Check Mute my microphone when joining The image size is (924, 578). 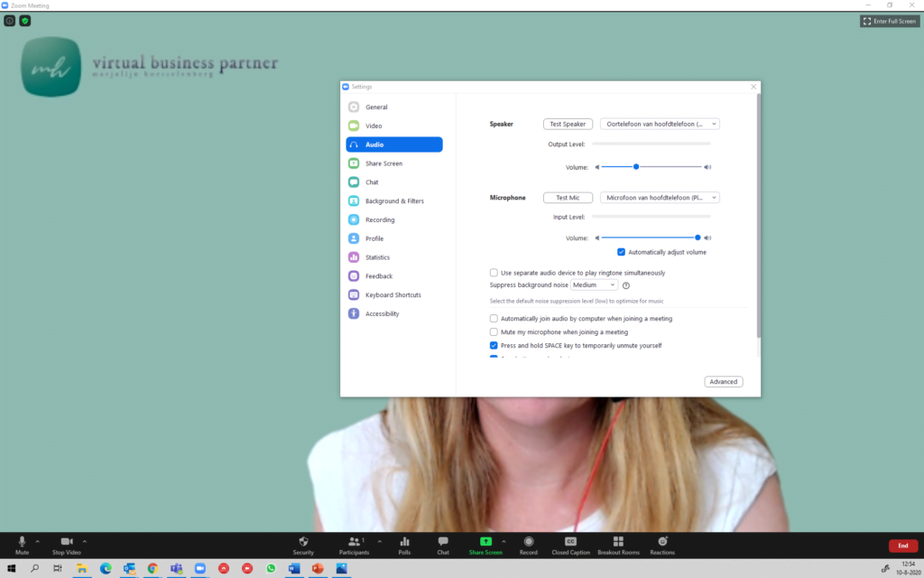pyautogui.click(x=494, y=332)
